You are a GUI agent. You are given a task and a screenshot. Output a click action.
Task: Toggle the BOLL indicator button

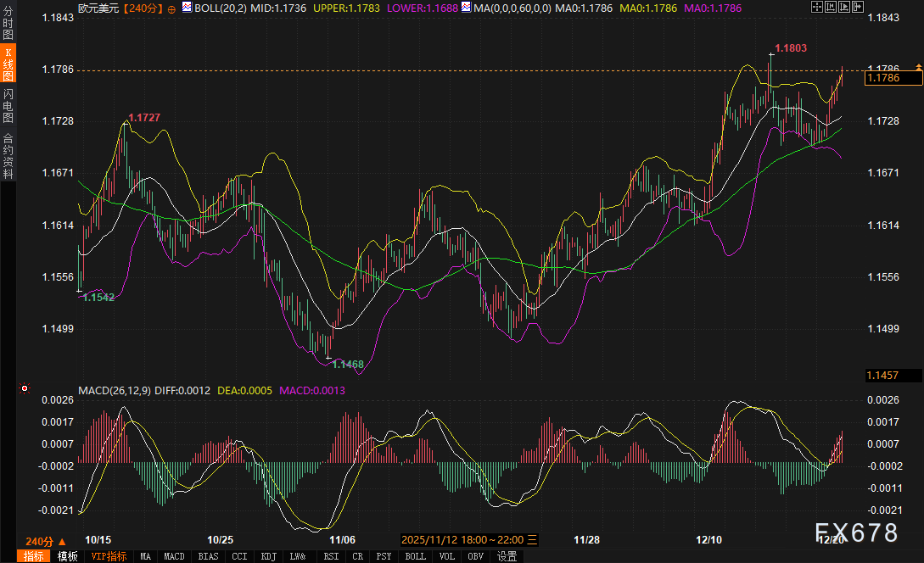point(415,556)
